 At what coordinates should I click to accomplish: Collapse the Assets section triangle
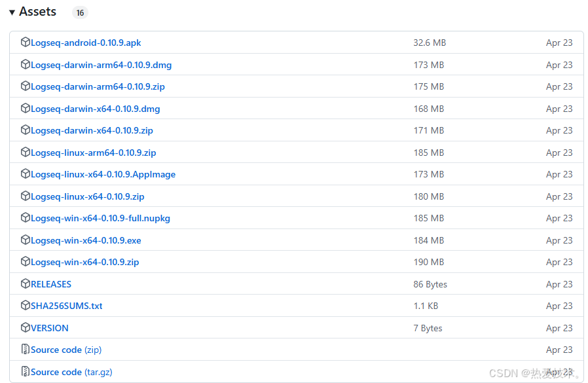12,12
